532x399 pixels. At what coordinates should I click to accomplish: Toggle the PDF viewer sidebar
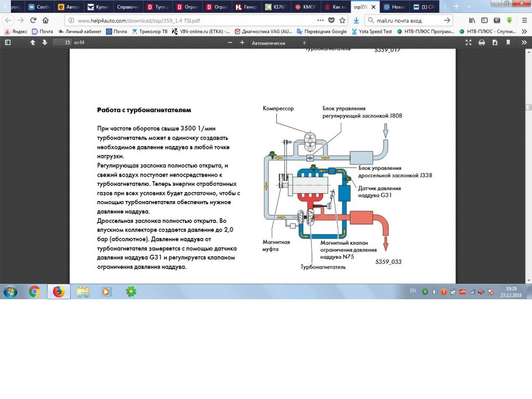pyautogui.click(x=7, y=43)
